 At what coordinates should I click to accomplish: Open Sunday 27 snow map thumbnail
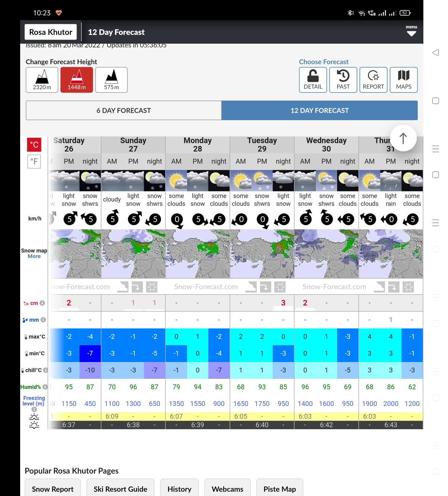point(133,254)
